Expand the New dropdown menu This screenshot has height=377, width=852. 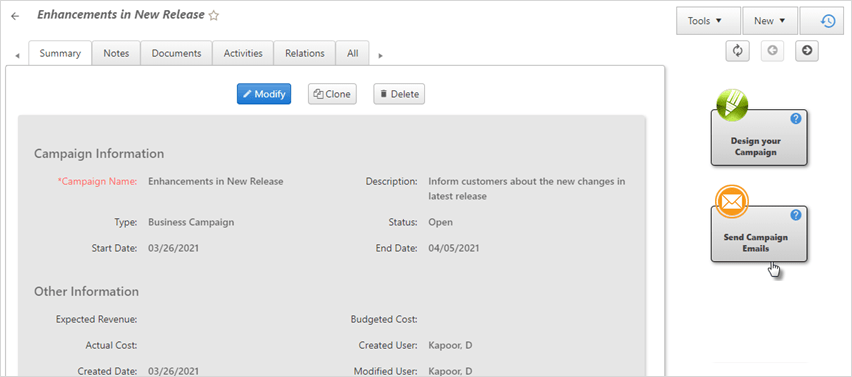click(770, 21)
